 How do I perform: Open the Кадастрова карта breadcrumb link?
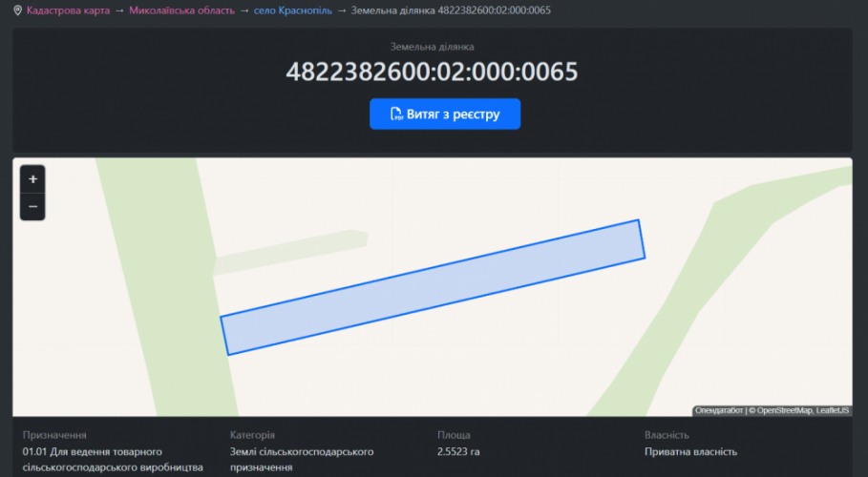[x=68, y=10]
